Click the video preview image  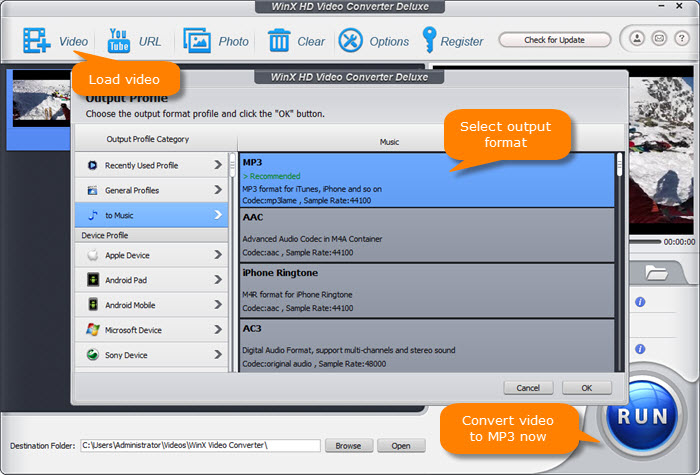661,150
